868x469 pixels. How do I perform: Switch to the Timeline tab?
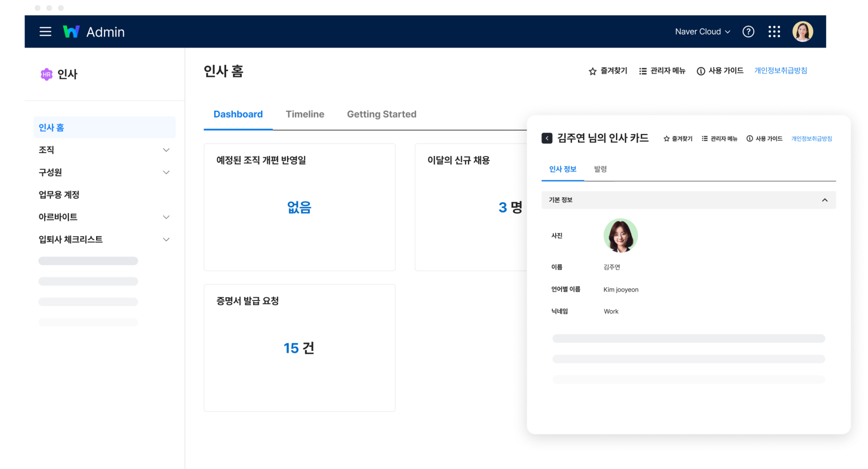click(305, 114)
